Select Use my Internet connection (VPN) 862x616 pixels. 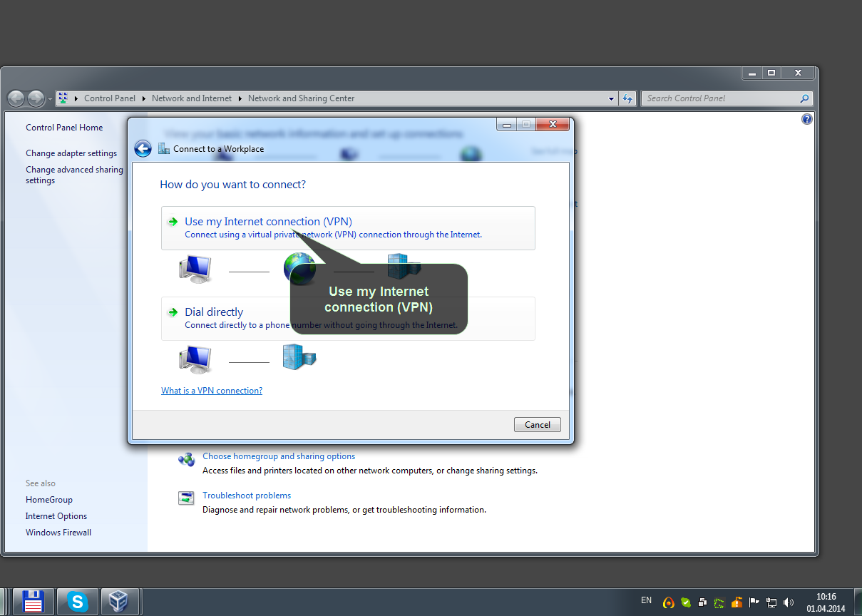pyautogui.click(x=348, y=228)
